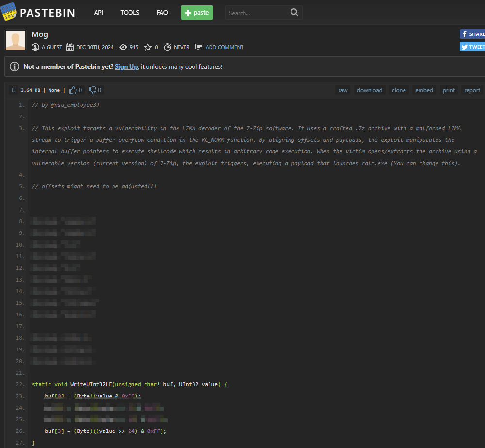Click line number 22
Image resolution: width=485 pixels, height=448 pixels.
pos(20,384)
